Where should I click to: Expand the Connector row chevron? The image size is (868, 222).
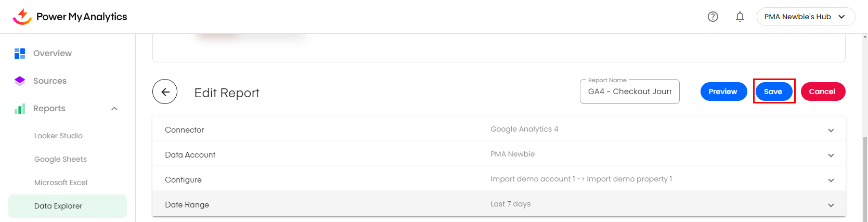pyautogui.click(x=831, y=130)
